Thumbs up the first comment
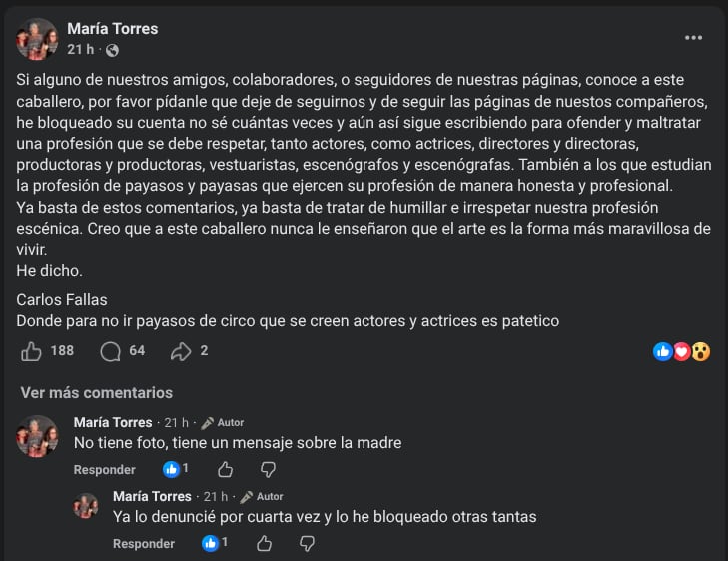This screenshot has width=728, height=561. [x=226, y=469]
